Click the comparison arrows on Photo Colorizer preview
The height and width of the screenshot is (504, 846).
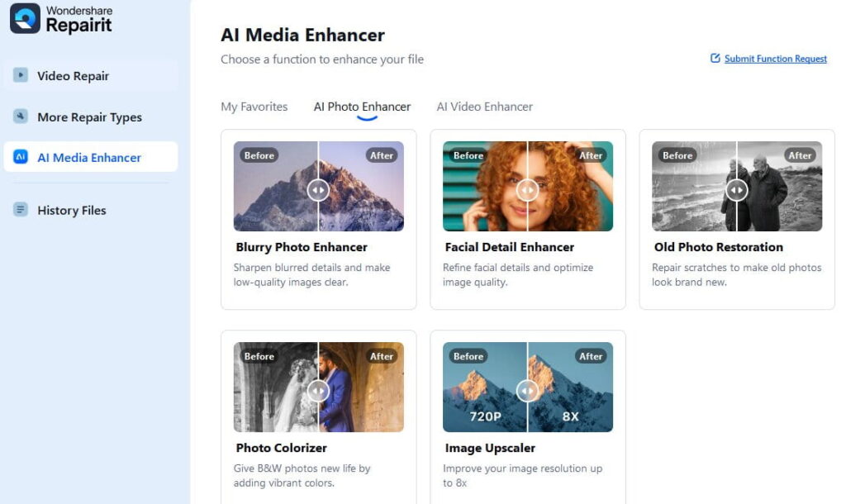[x=318, y=391]
